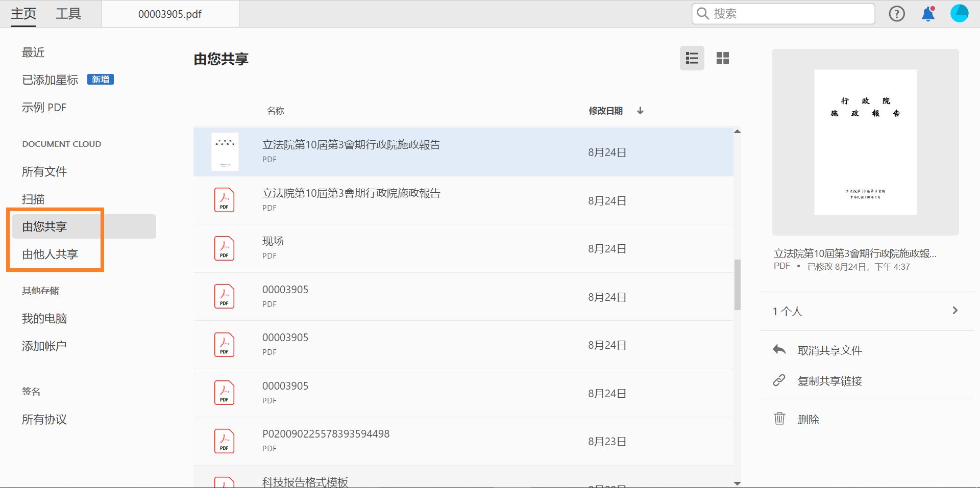The height and width of the screenshot is (488, 980).
Task: Switch to grid view
Action: (x=723, y=58)
